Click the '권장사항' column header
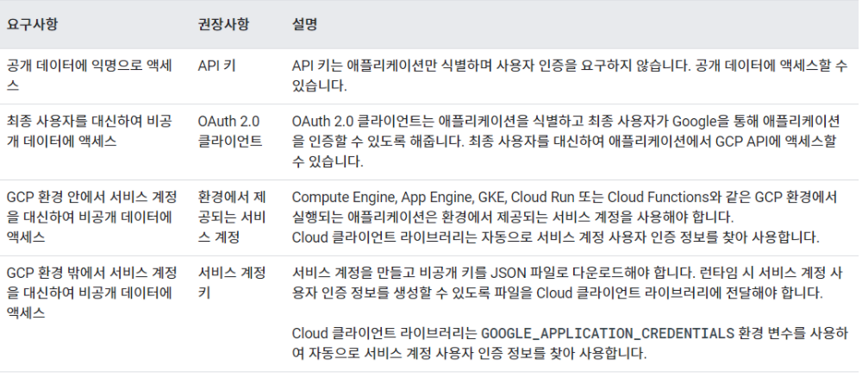 click(223, 25)
